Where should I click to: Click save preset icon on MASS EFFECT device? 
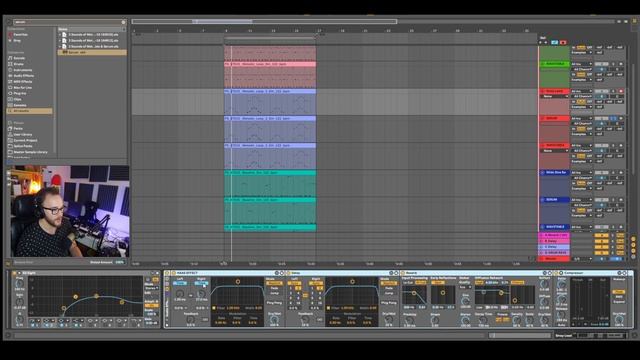pos(282,273)
